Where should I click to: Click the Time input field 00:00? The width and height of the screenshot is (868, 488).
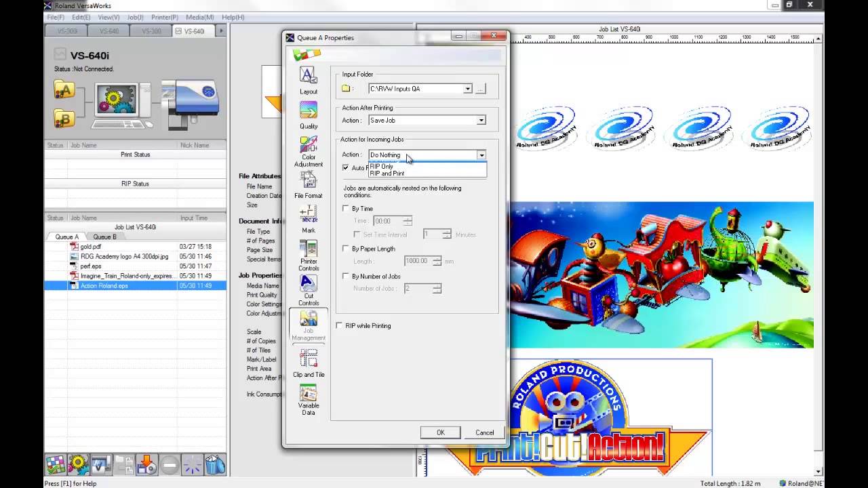(388, 221)
